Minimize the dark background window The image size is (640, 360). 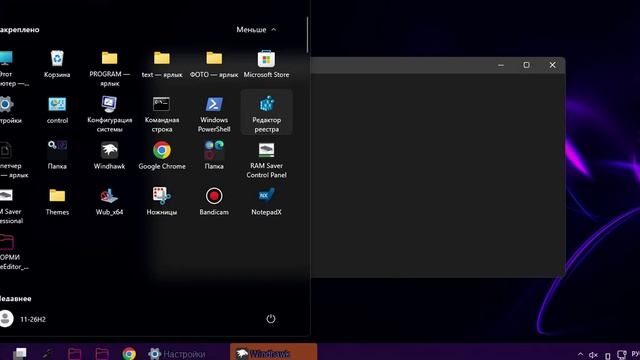[501, 65]
